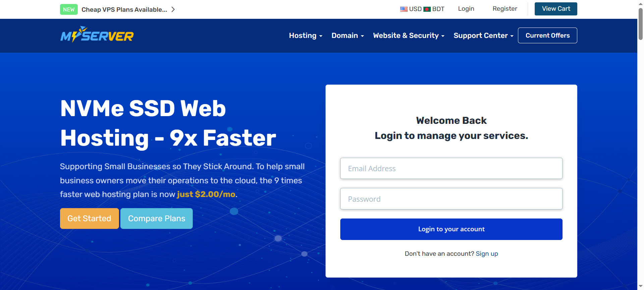The width and height of the screenshot is (644, 290).
Task: Expand Support Center menu
Action: pyautogui.click(x=483, y=36)
